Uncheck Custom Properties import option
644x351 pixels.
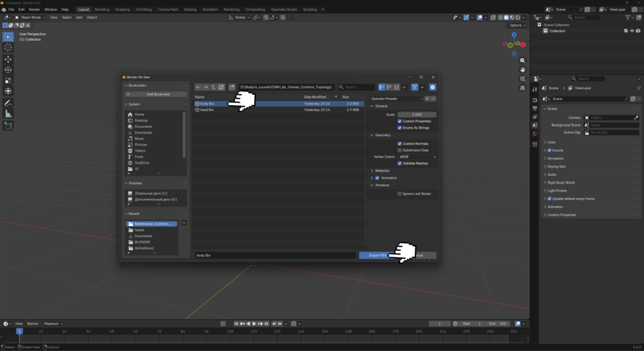(x=399, y=122)
